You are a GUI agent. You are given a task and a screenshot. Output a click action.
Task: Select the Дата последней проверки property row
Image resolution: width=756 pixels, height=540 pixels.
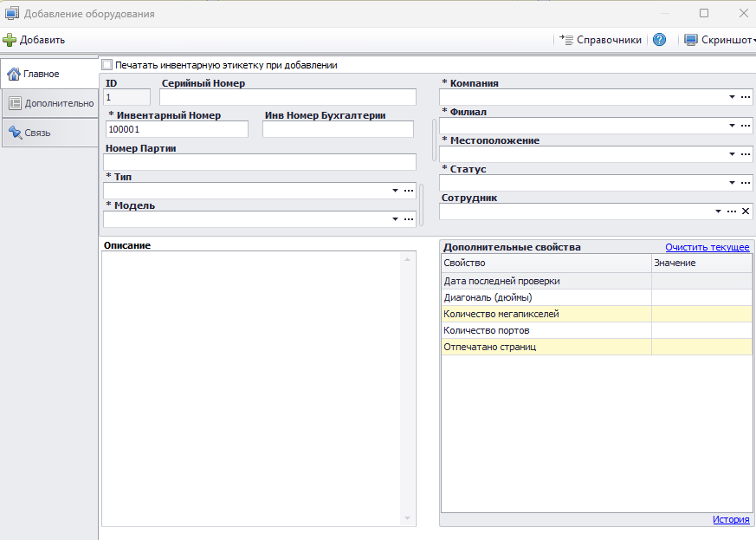point(597,281)
